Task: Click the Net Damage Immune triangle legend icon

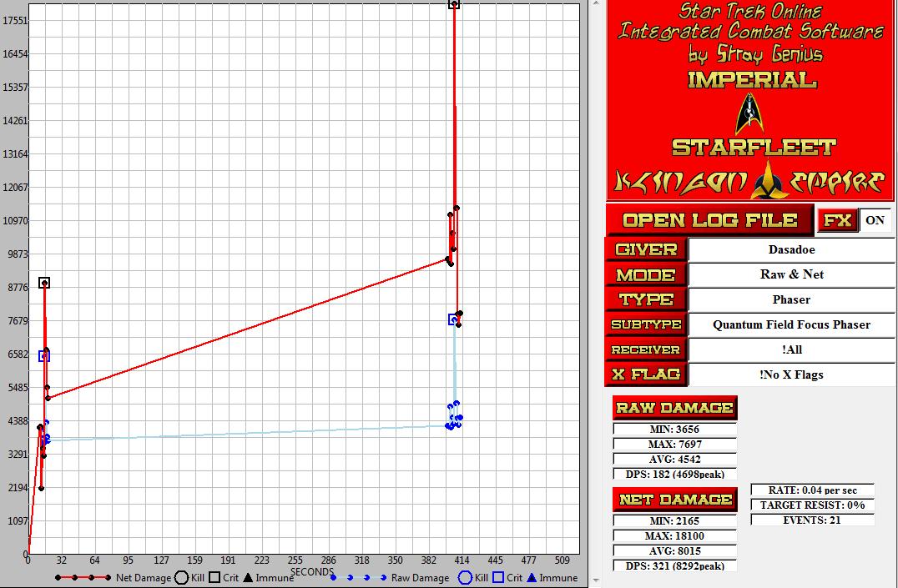Action: (x=248, y=578)
